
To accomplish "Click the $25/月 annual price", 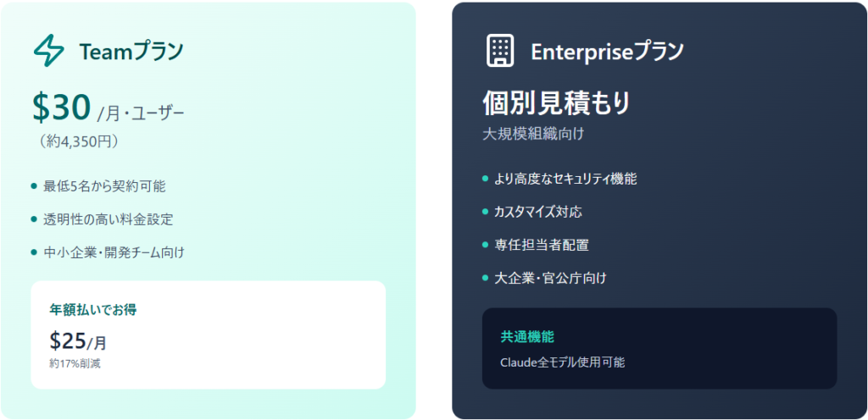I will coord(78,341).
